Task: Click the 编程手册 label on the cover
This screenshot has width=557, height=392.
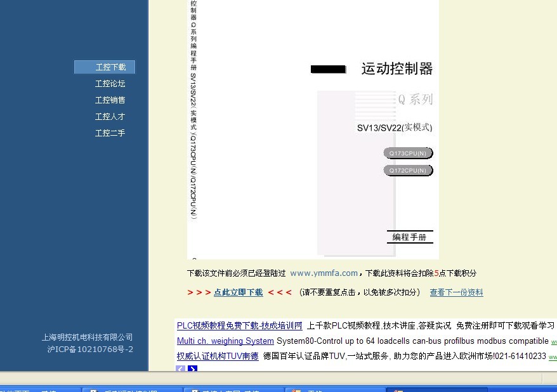Action: 409,237
